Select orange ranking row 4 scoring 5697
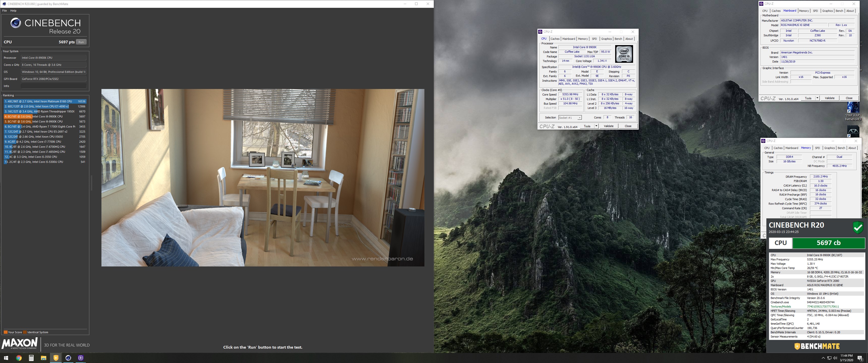Screen dimensions: 868x363 pos(45,116)
